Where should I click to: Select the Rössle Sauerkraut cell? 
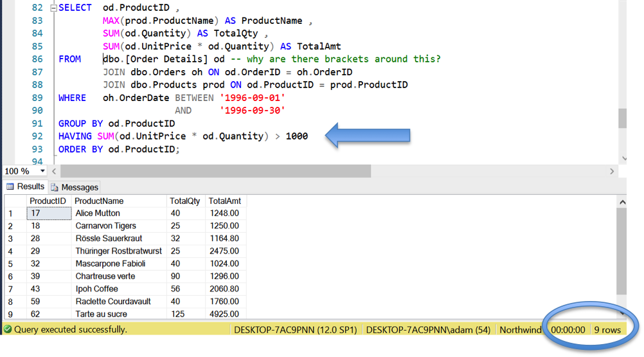pos(119,238)
